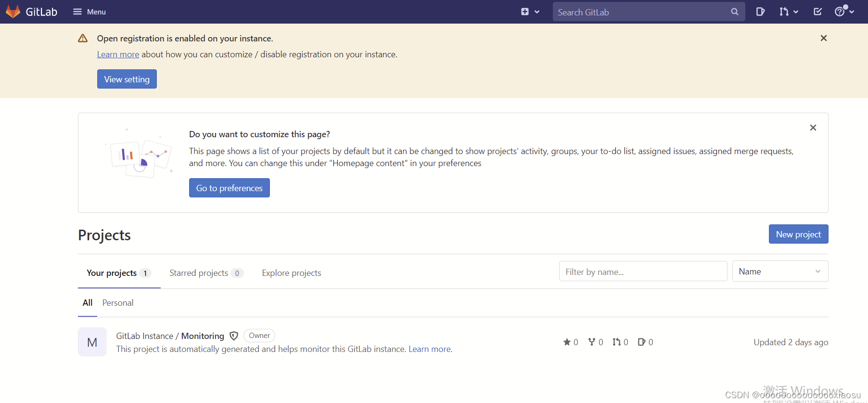Open the Issues icon in navbar
The height and width of the screenshot is (403, 868).
(x=760, y=12)
